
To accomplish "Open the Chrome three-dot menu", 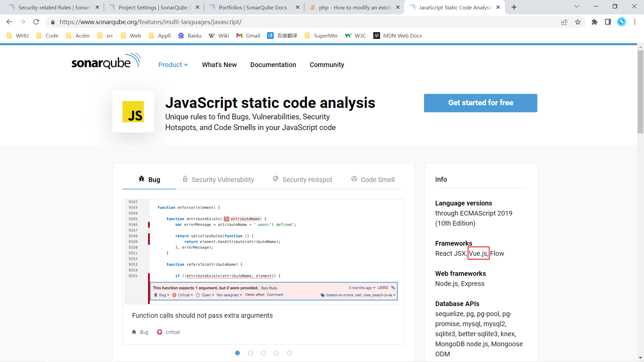I will coord(635,22).
